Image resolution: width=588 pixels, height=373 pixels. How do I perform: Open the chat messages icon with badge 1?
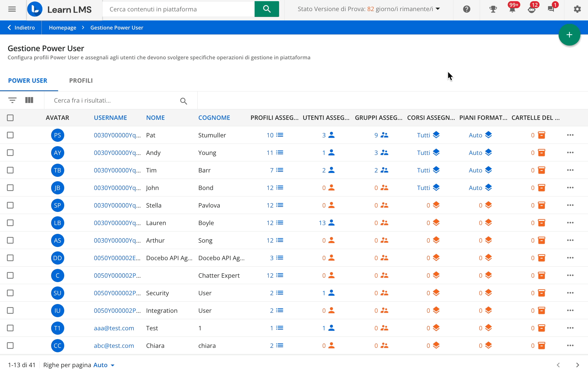[551, 9]
